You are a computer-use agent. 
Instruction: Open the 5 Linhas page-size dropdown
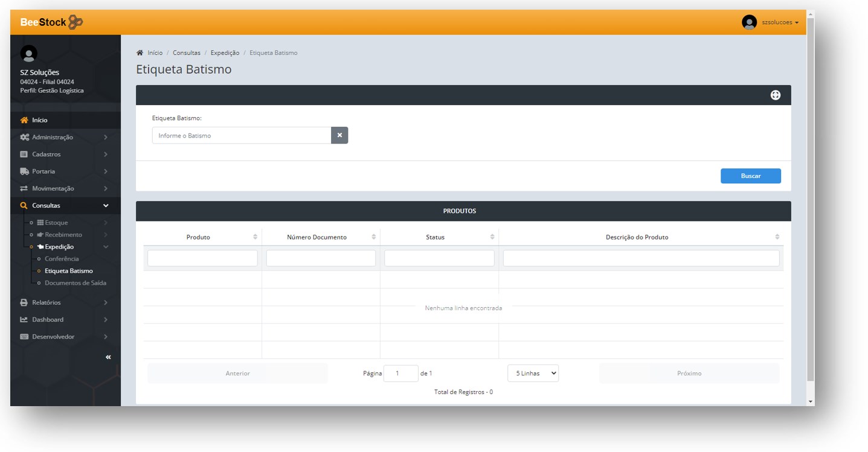point(533,374)
